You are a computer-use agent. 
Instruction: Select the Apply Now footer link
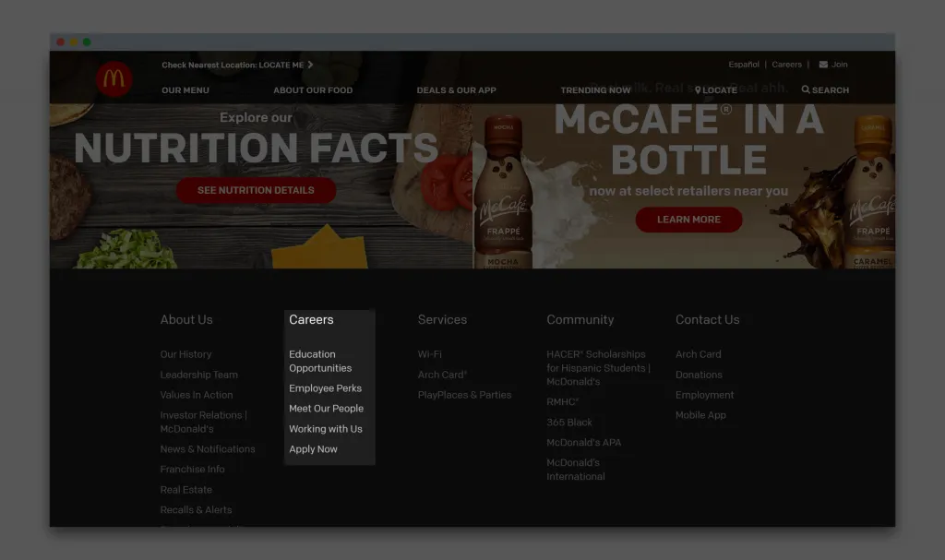pos(313,449)
